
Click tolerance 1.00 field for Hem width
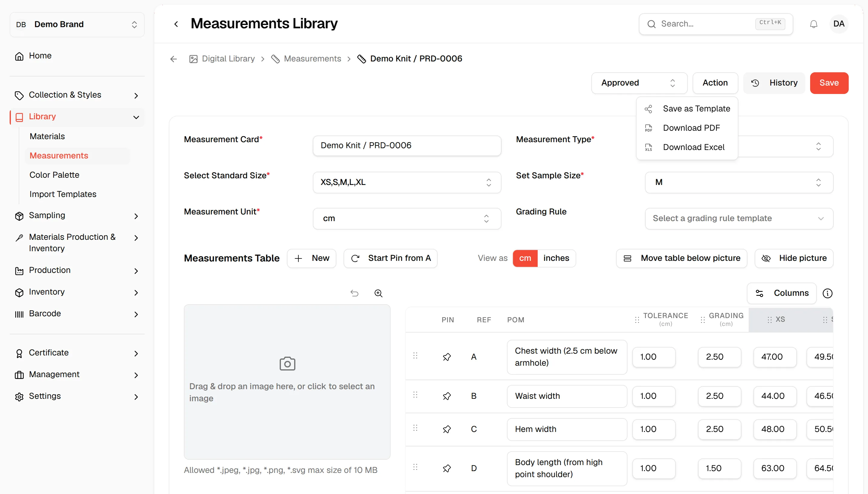[x=653, y=429]
